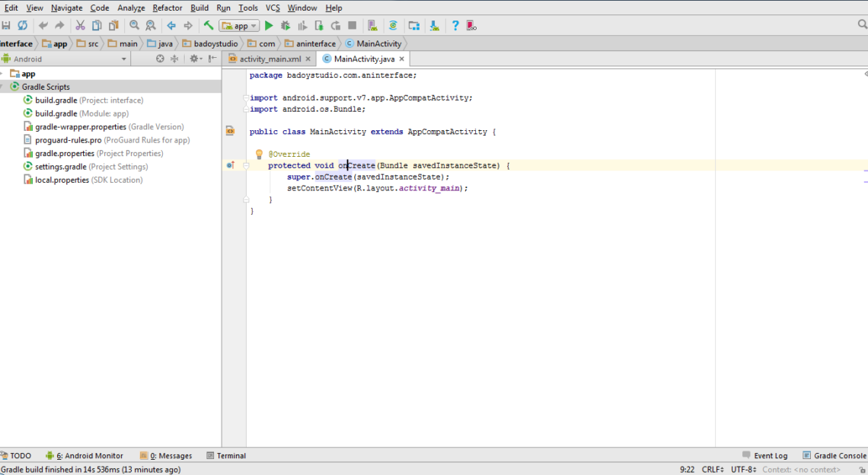Open the Refactor menu
868x475 pixels.
point(167,8)
